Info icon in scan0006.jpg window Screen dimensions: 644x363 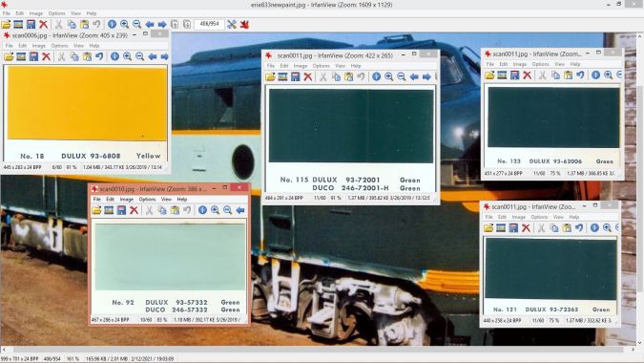(x=115, y=56)
